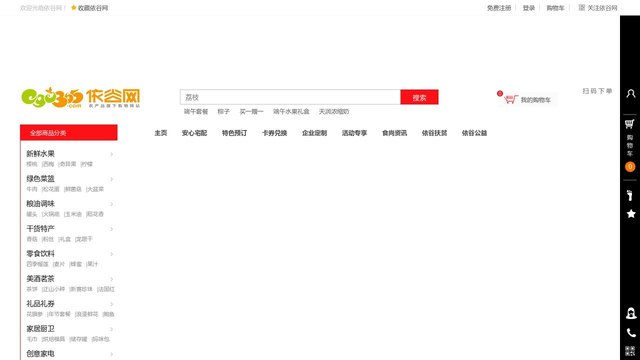Click the 天润浓缩奶 hot search keyword
Viewport: 640px width, 360px height.
click(334, 111)
